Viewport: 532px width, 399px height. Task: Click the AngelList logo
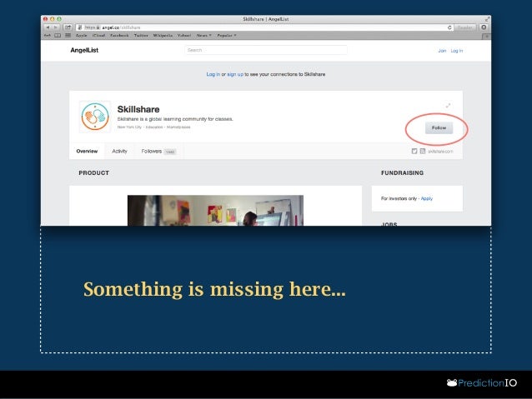[84, 50]
